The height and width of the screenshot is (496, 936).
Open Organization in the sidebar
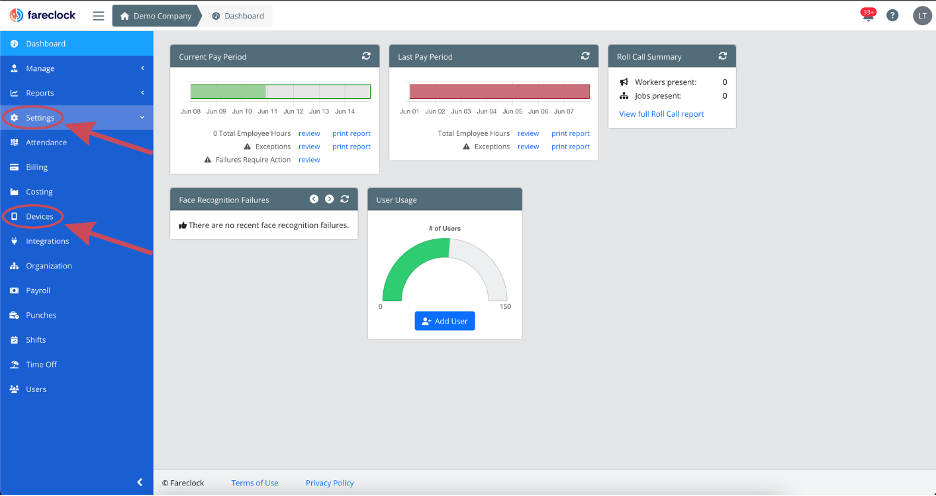[x=76, y=266]
